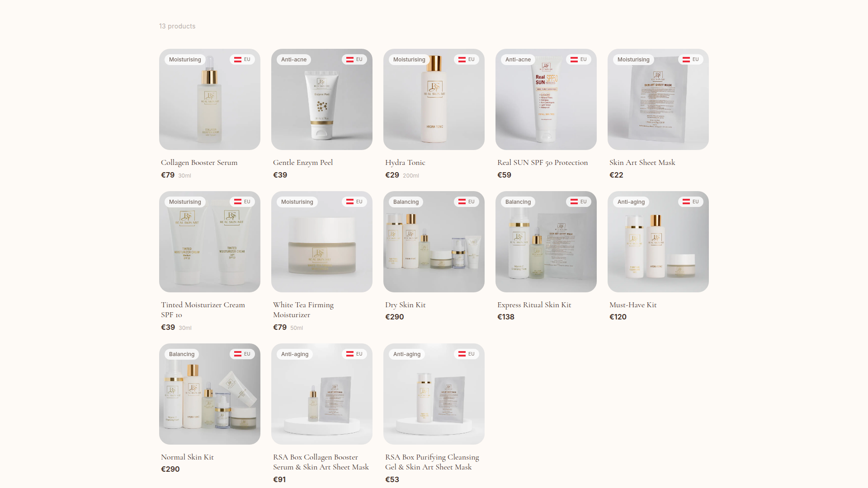Select the Anti-aging tag on Must-Have Kit
The image size is (868, 488).
tap(631, 202)
